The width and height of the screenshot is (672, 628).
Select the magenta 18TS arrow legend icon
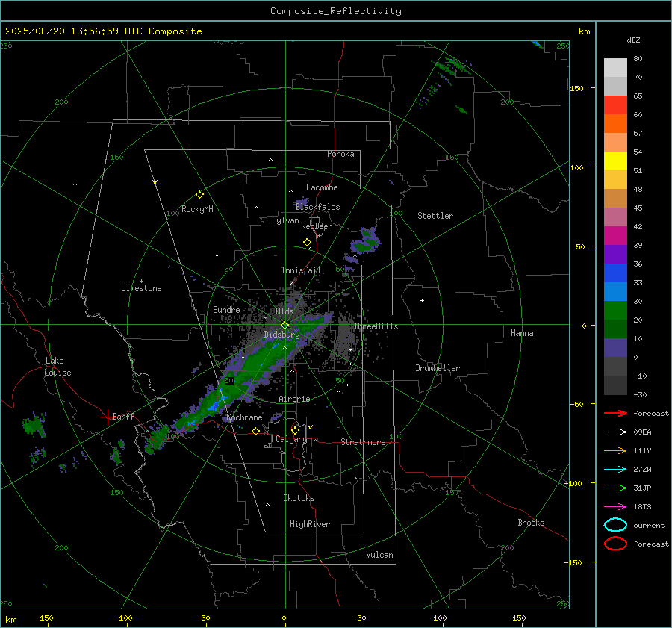(615, 507)
